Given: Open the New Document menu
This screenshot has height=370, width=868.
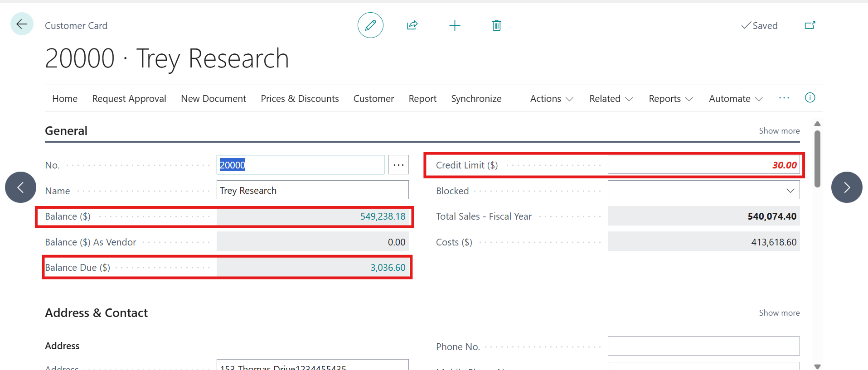Looking at the screenshot, I should 213,99.
